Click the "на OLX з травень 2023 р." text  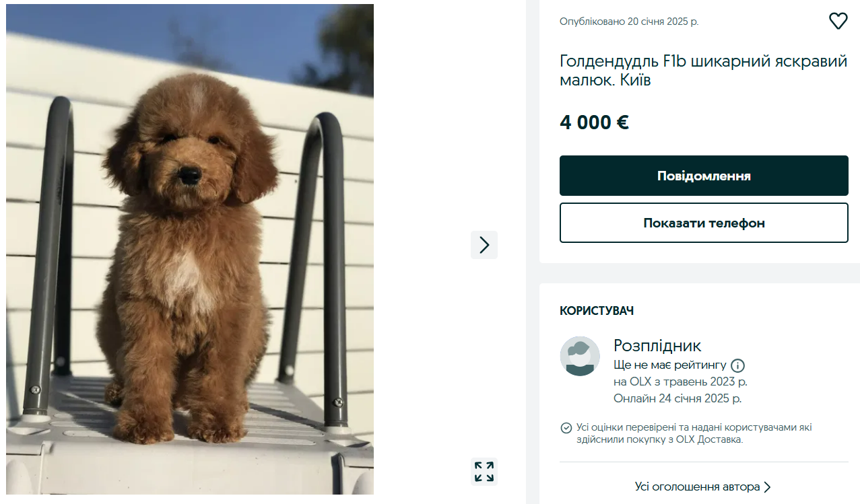[675, 382]
